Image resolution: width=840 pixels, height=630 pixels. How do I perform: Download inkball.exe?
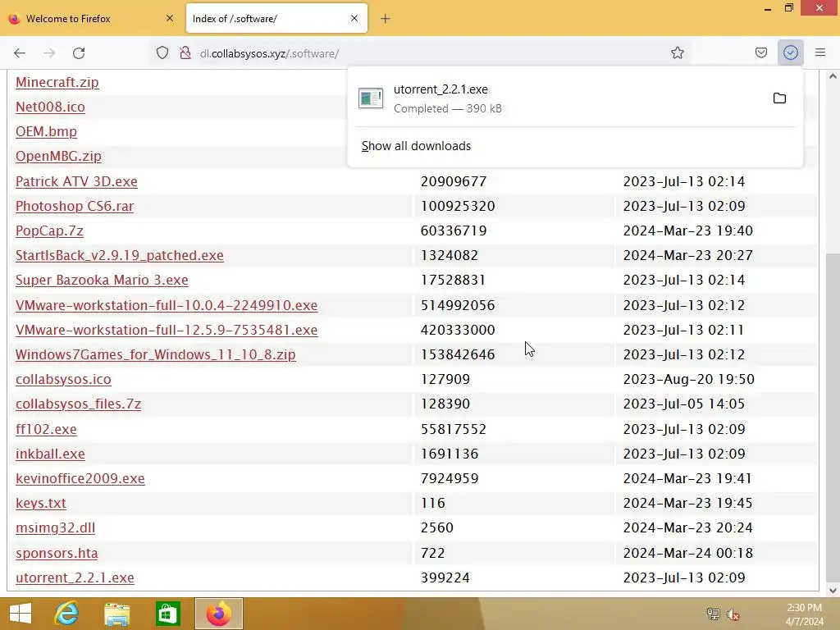50,454
